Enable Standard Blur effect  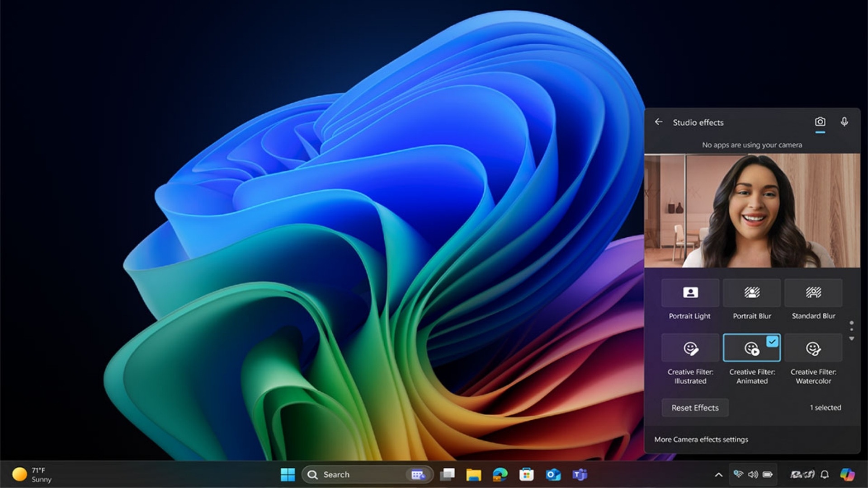tap(813, 293)
